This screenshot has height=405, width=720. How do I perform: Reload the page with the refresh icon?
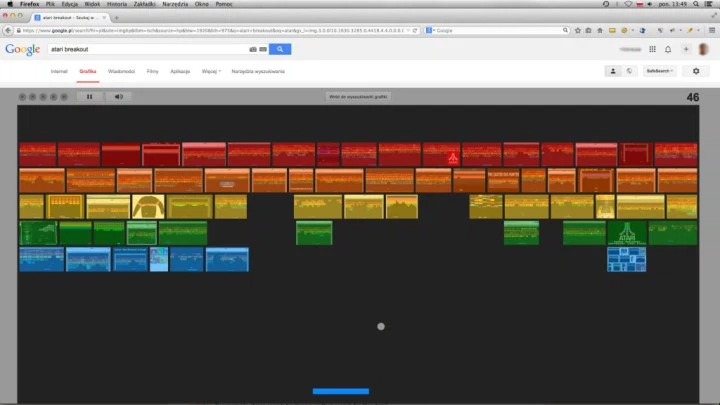415,30
